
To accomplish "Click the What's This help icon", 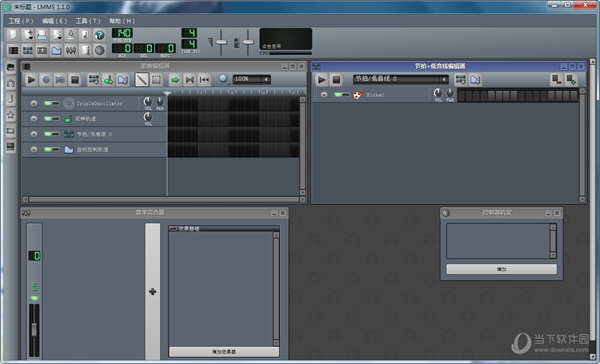I will [99, 35].
